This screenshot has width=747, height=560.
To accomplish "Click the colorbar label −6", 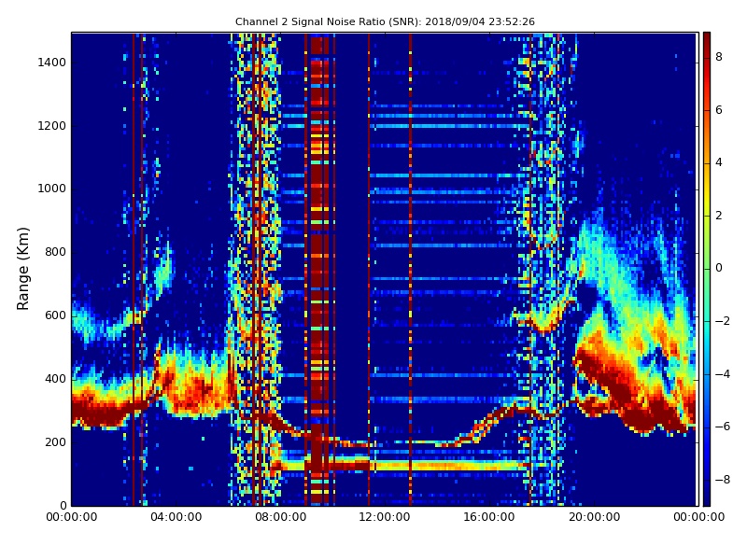I will [723, 427].
